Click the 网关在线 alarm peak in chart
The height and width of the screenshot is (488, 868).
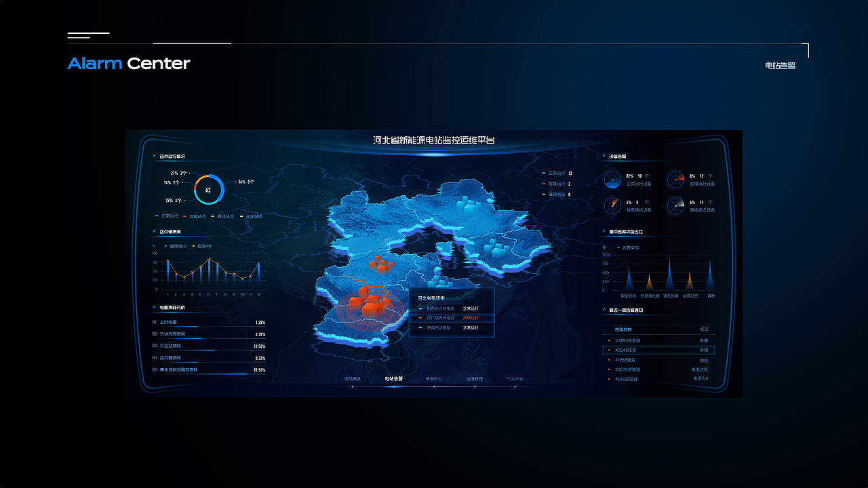click(x=629, y=279)
